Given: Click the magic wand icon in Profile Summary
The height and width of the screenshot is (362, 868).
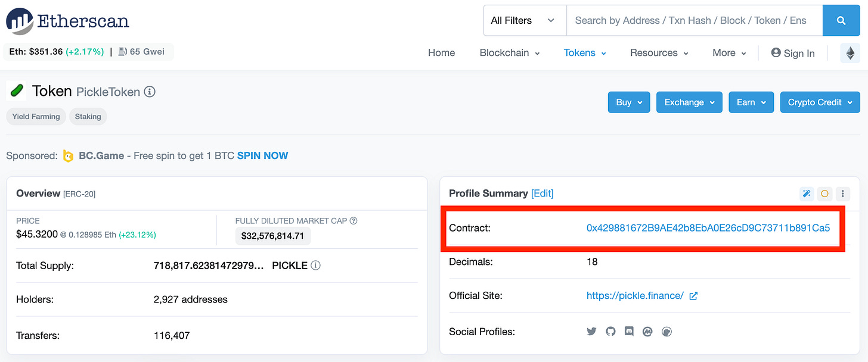Looking at the screenshot, I should click(x=807, y=194).
